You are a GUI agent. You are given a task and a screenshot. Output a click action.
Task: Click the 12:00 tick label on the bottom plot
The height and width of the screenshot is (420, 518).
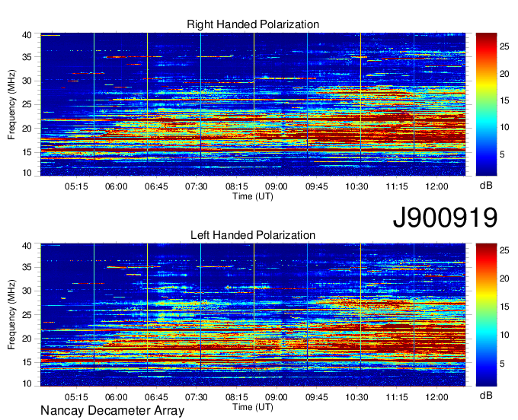436,397
